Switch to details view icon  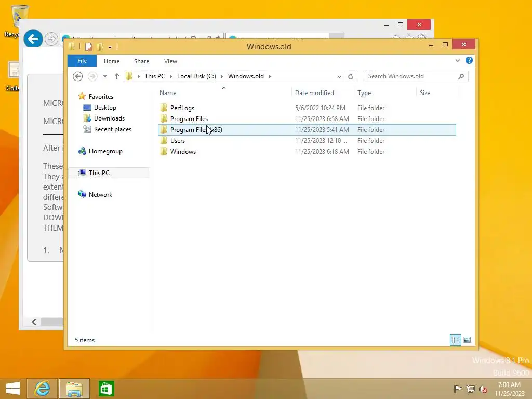(x=455, y=340)
